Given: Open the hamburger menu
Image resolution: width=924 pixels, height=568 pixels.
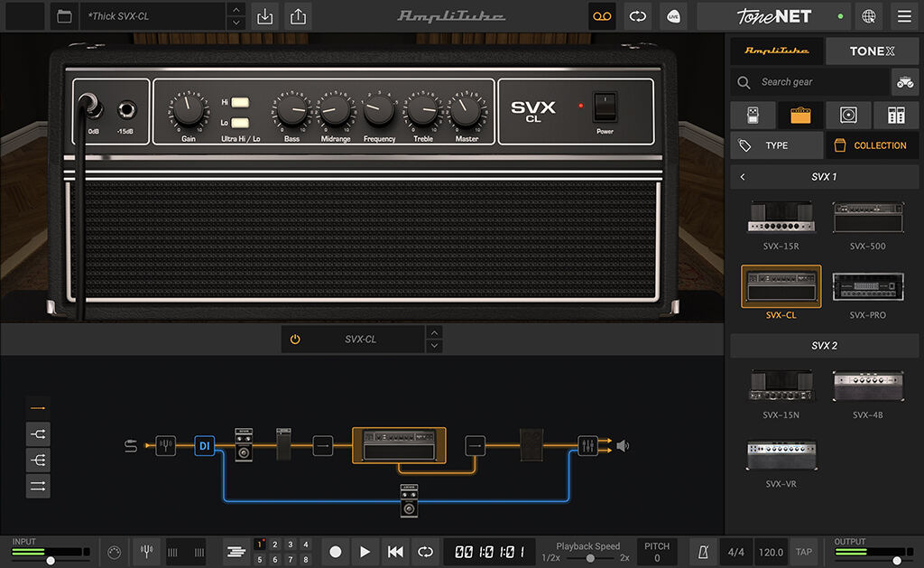Looking at the screenshot, I should 904,16.
